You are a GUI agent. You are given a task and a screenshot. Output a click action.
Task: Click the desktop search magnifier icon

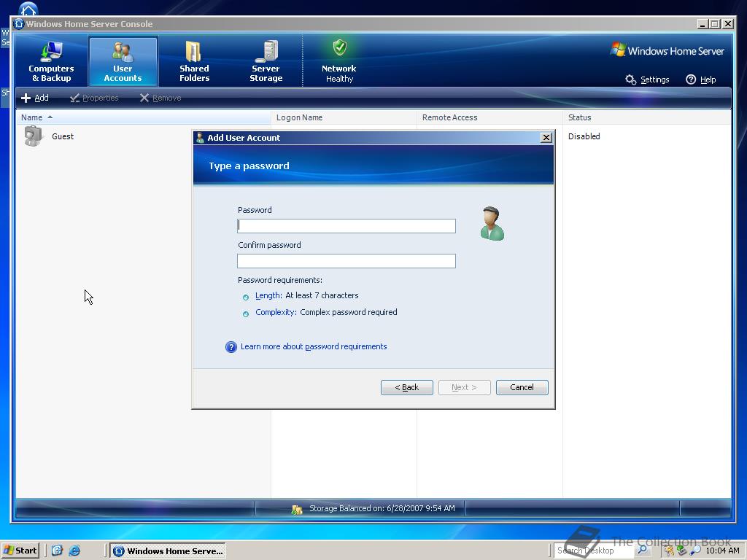[x=640, y=551]
